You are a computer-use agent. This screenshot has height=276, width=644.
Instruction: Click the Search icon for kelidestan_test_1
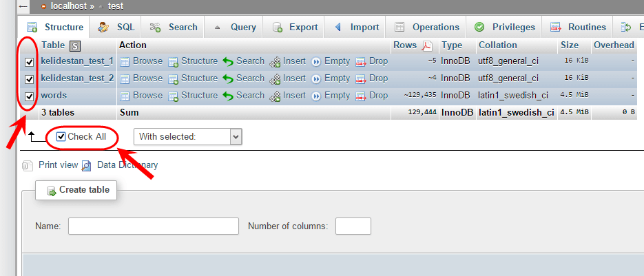(x=228, y=62)
